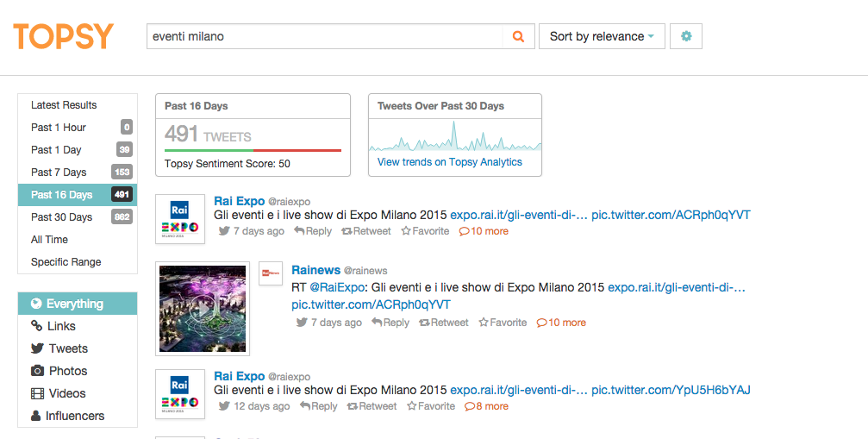Show 10 more on the first Rai Expo tweet
Screen dimensions: 868x439
pos(484,231)
